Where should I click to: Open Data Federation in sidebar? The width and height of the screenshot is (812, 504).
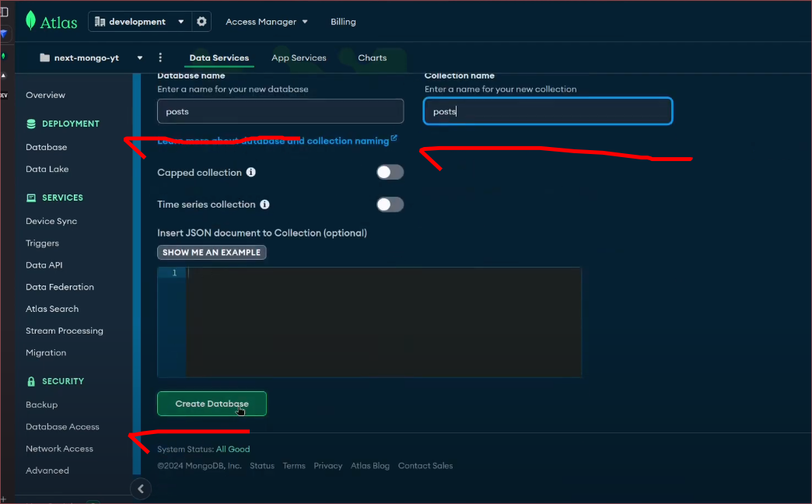(60, 287)
